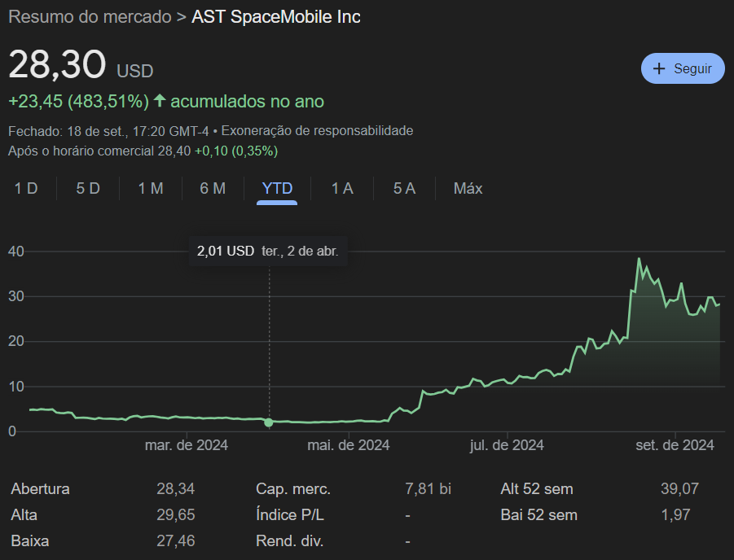Image resolution: width=734 pixels, height=560 pixels.
Task: Click the mar. de 2024 axis label
Action: click(x=187, y=445)
